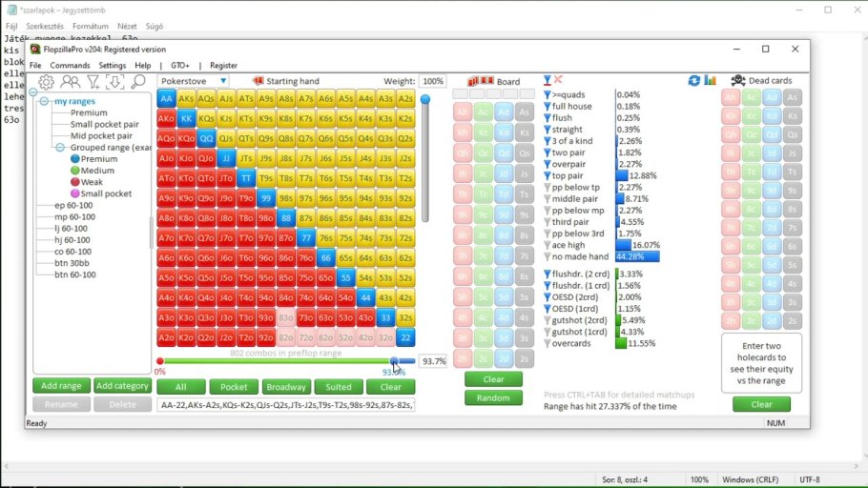Toggle the middle pair filter funnel
Image resolution: width=868 pixels, height=488 pixels.
tap(548, 199)
